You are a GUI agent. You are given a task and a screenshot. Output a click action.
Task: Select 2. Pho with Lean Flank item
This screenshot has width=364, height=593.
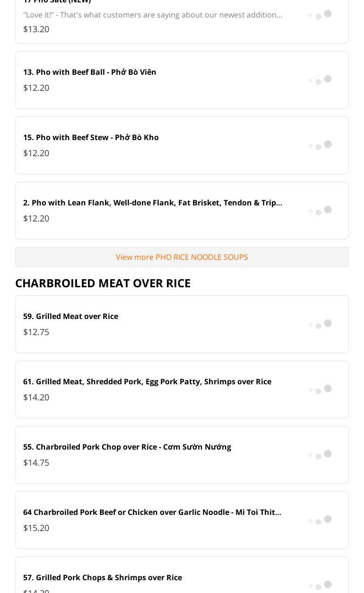pos(152,203)
